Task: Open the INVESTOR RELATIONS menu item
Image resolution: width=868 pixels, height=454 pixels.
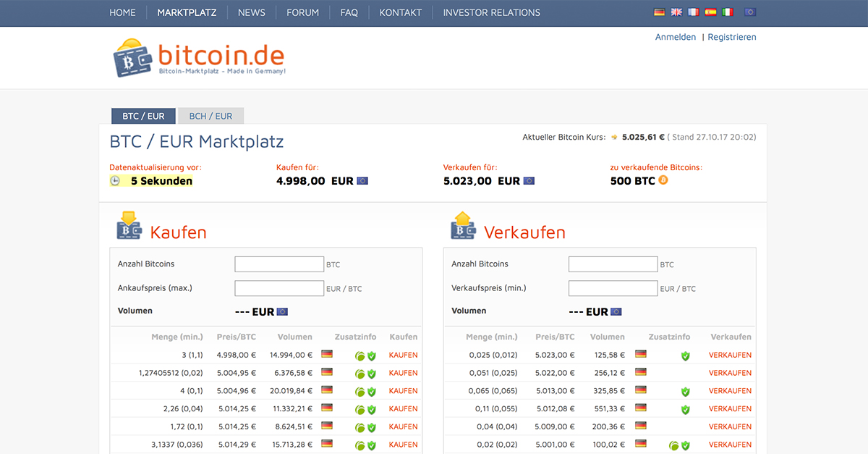Action: [492, 12]
